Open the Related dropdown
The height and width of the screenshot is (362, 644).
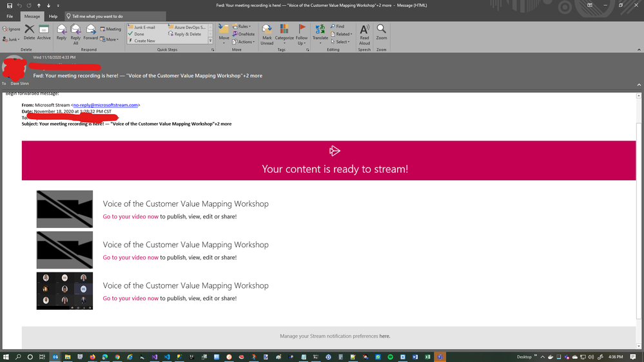point(341,34)
